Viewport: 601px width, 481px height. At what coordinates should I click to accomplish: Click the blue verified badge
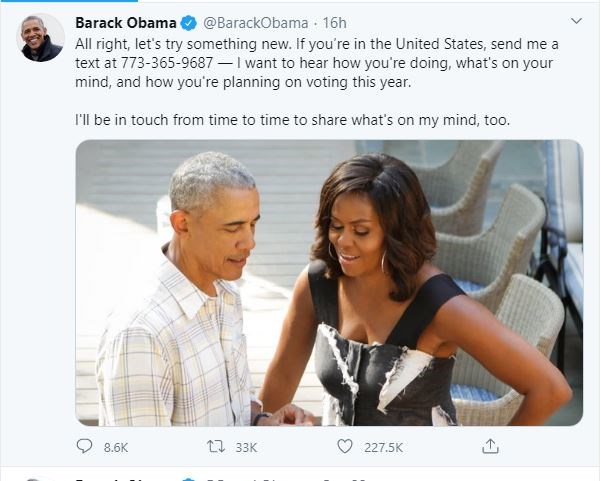point(187,22)
